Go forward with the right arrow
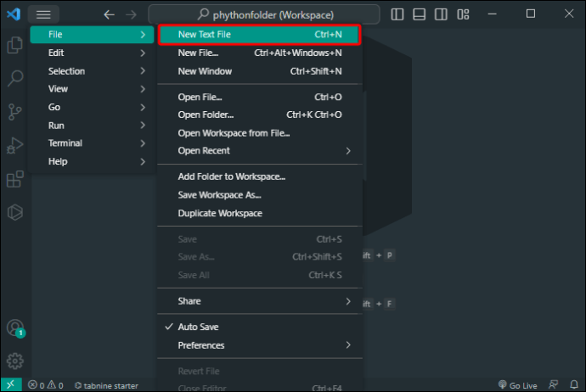 (131, 15)
